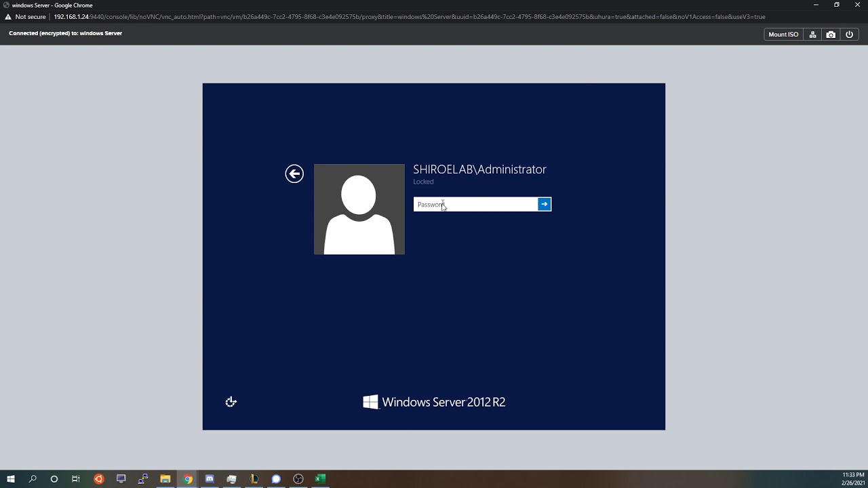
Task: Click the VM power icon
Action: pos(849,35)
